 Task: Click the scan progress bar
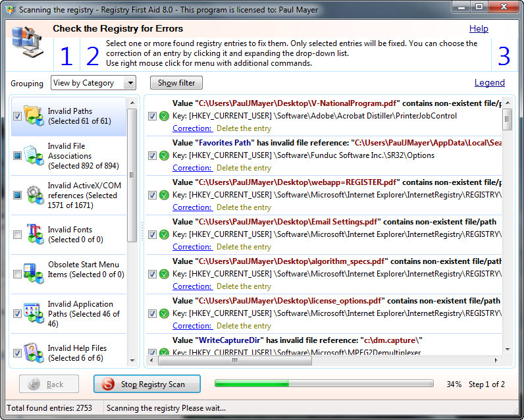pyautogui.click(x=324, y=384)
